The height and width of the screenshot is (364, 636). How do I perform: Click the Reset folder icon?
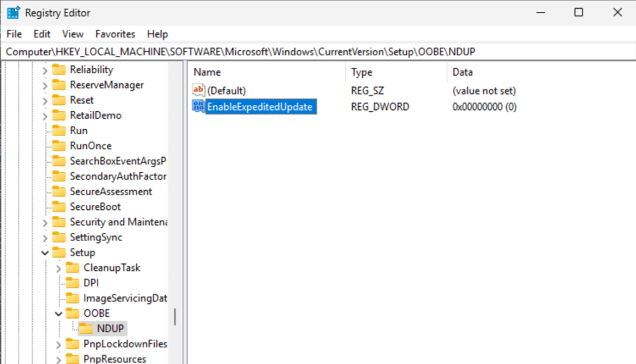click(x=59, y=100)
